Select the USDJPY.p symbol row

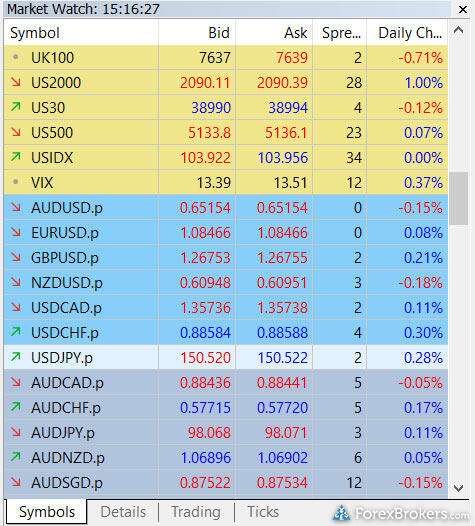point(226,357)
